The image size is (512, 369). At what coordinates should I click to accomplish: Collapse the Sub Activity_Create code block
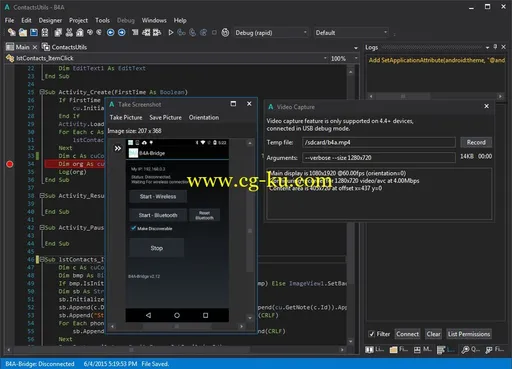pos(42,92)
